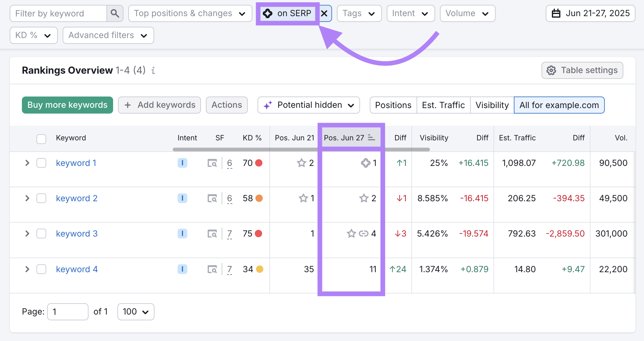This screenshot has width=644, height=341.
Task: Click sort icon in Pos. Jun 27 header
Action: pyautogui.click(x=371, y=138)
